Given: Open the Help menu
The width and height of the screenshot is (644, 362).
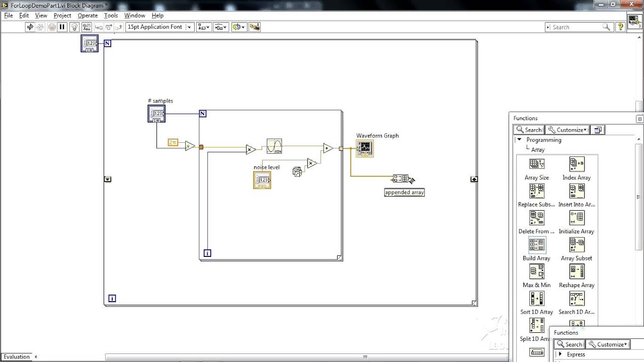Looking at the screenshot, I should (x=157, y=16).
